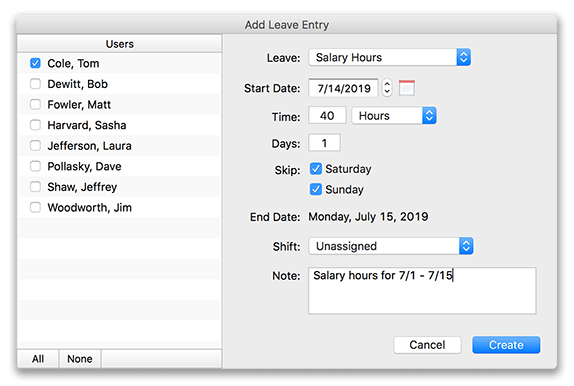Check the Shaw, Jeffrey user checkbox
Viewport: 574px width, 386px height.
[35, 187]
